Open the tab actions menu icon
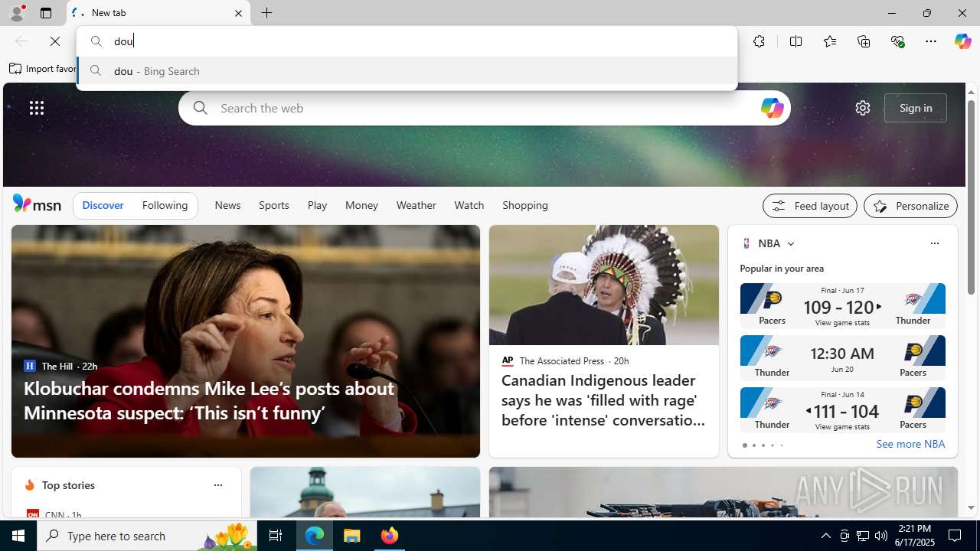980x551 pixels. tap(46, 13)
